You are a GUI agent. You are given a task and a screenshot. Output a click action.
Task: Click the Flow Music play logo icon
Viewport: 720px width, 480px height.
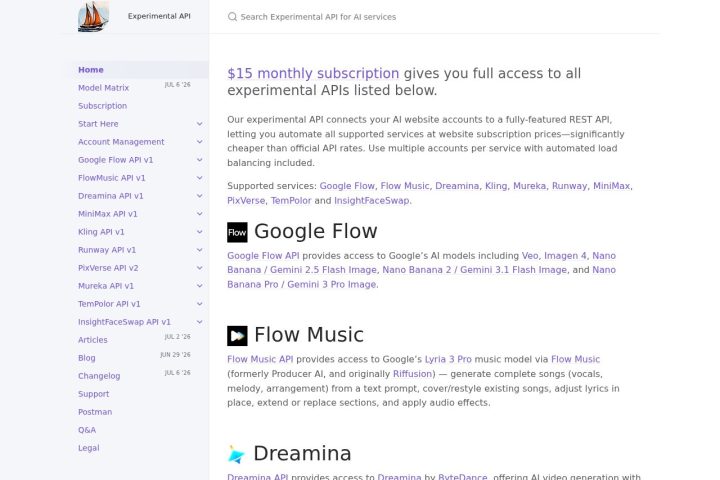coord(237,336)
